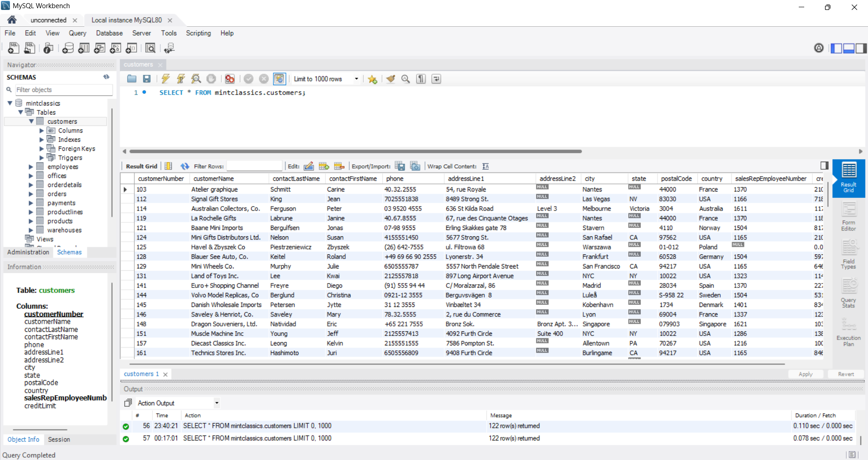
Task: Search table data icon in main toolbar
Action: tap(150, 48)
